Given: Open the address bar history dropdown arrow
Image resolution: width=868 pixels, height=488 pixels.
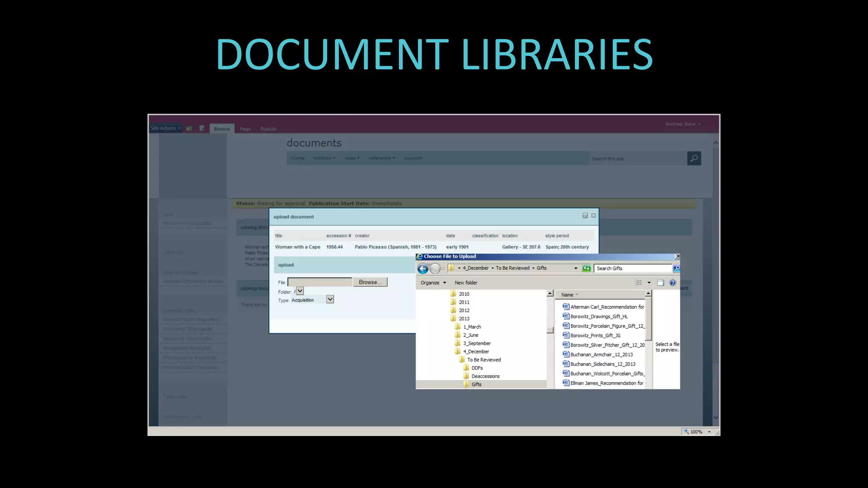Looking at the screenshot, I should 576,269.
